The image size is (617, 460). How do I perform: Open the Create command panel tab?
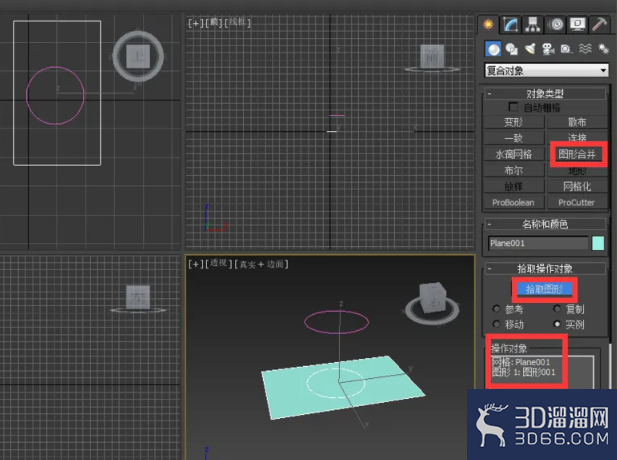(488, 24)
